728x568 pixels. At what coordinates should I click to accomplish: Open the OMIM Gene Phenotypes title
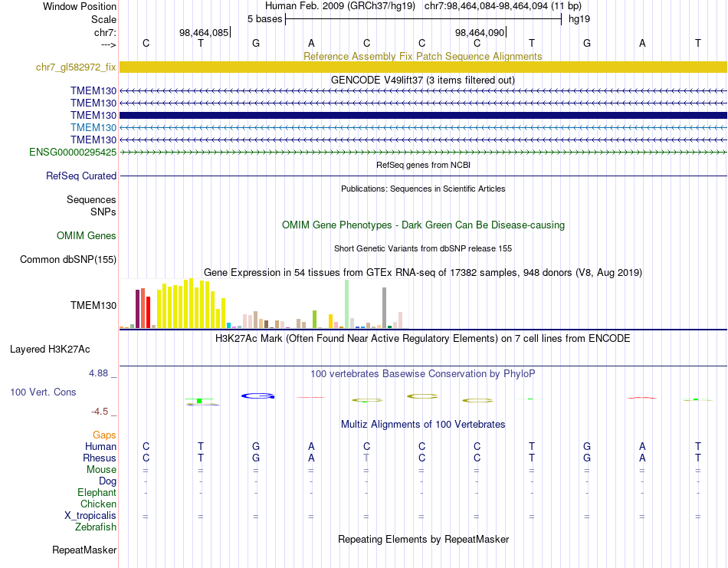coord(423,225)
